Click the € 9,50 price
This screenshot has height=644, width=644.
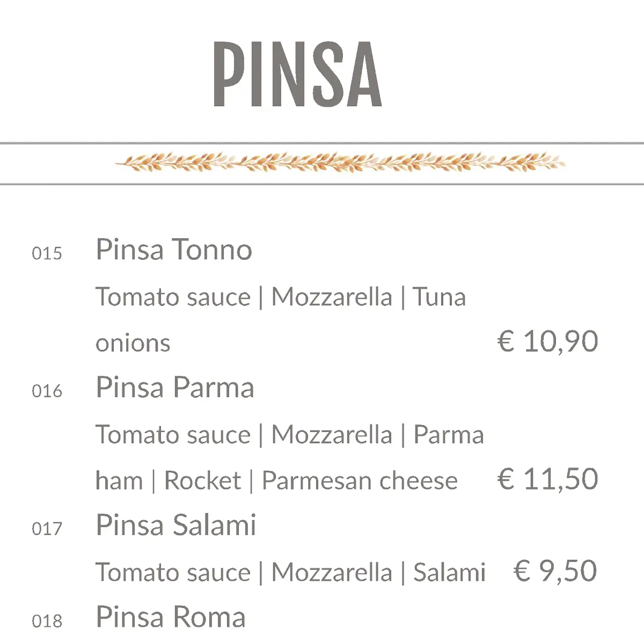tap(555, 571)
